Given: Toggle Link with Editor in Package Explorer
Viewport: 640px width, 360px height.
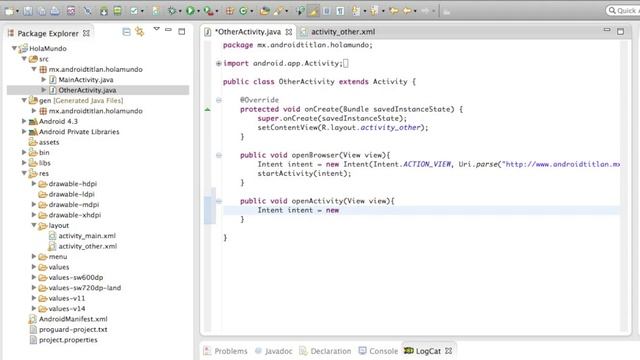Looking at the screenshot, I should [x=140, y=31].
